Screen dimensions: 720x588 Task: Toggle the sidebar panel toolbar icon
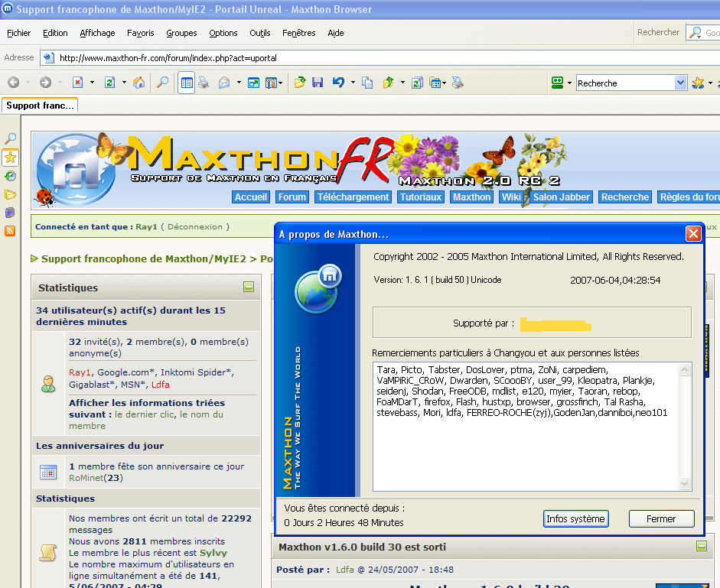coord(187,83)
